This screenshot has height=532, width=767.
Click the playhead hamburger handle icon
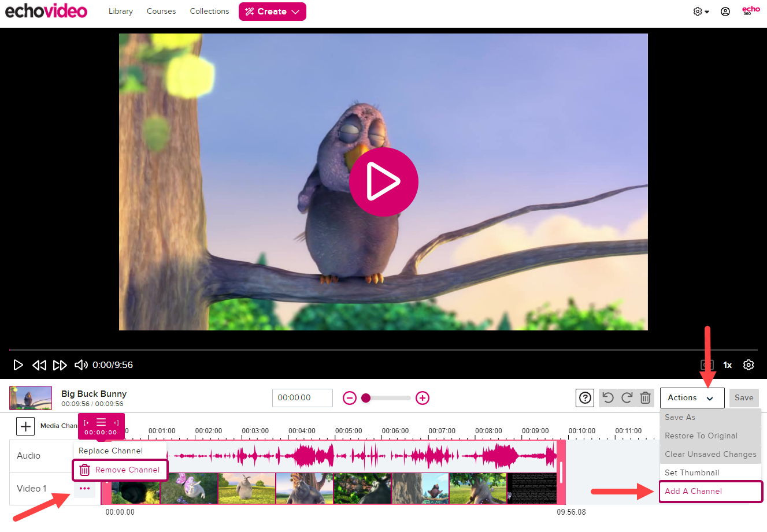click(101, 422)
